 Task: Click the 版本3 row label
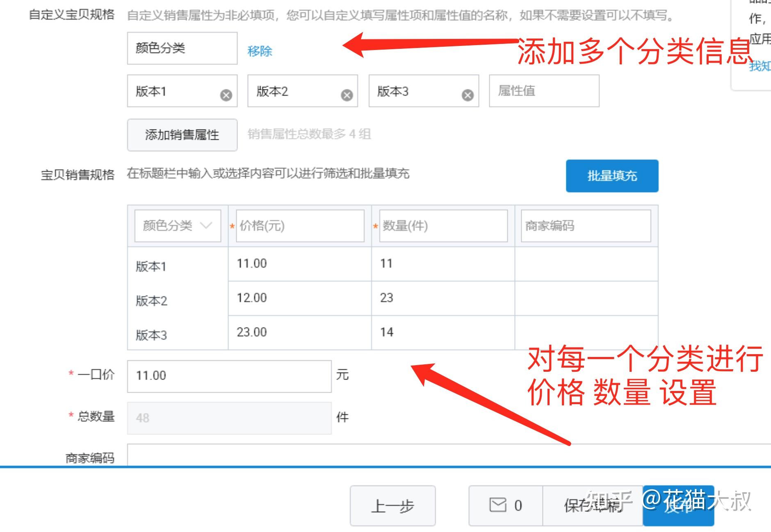point(151,336)
